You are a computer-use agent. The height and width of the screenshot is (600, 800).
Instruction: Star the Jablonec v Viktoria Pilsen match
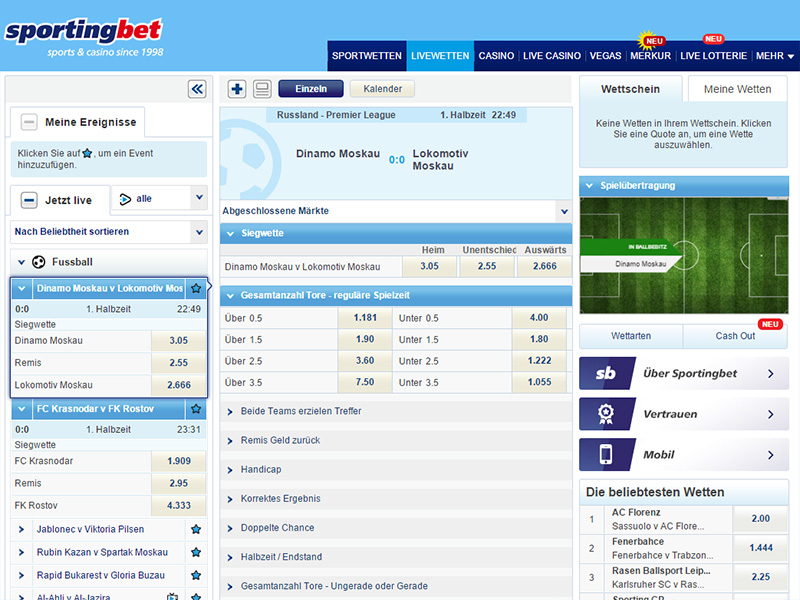[196, 529]
